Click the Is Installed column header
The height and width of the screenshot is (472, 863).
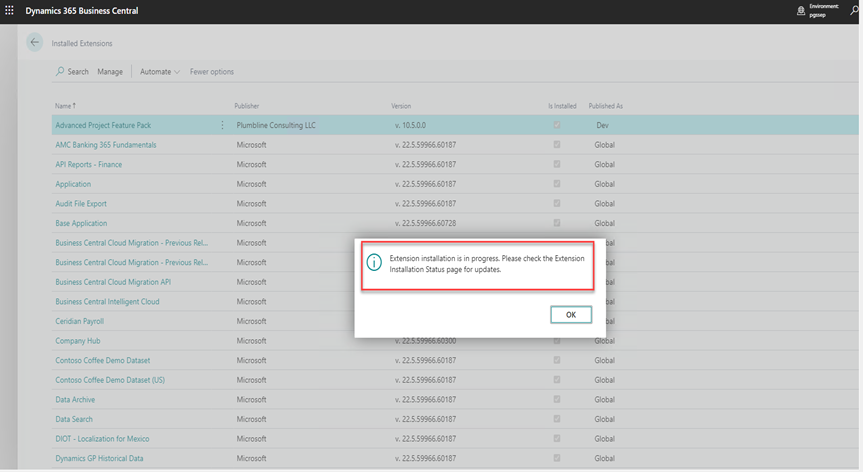click(562, 106)
